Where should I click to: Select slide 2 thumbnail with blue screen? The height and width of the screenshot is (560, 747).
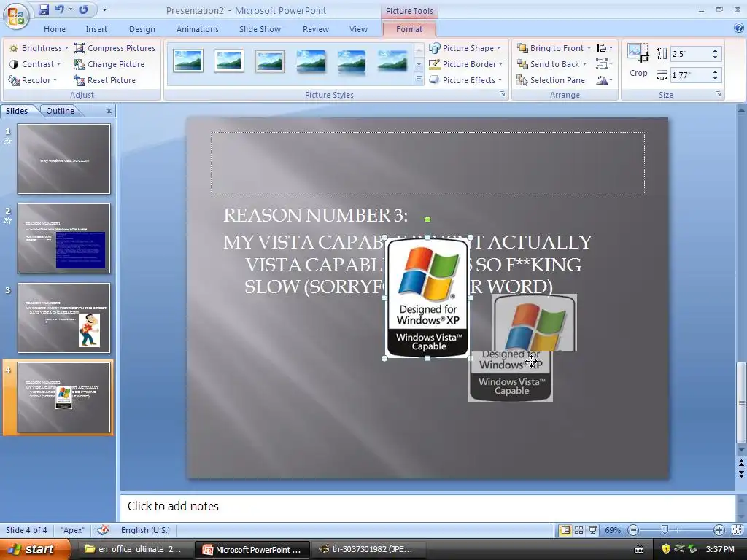pyautogui.click(x=64, y=238)
